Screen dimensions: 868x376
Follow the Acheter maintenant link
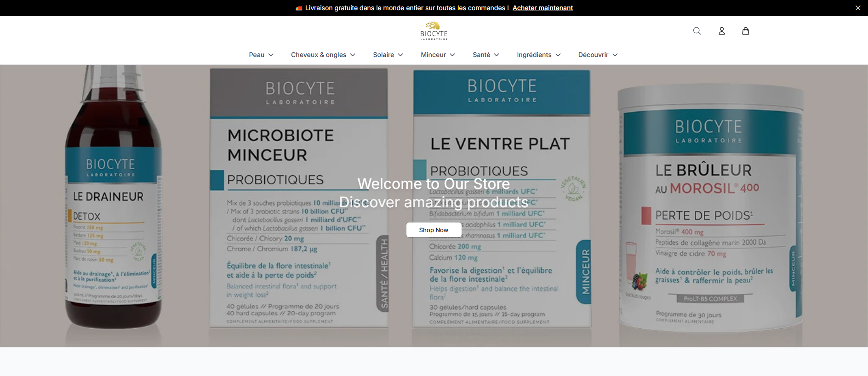click(542, 8)
